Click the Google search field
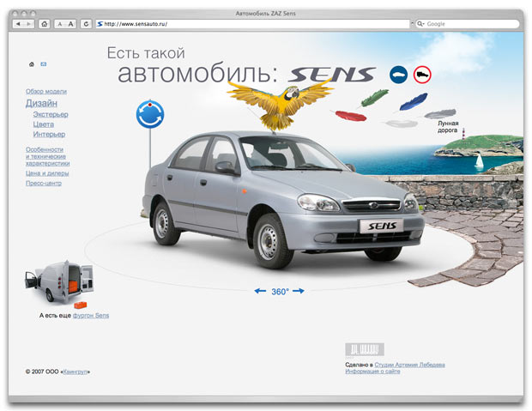This screenshot has width=532, height=411. click(468, 24)
